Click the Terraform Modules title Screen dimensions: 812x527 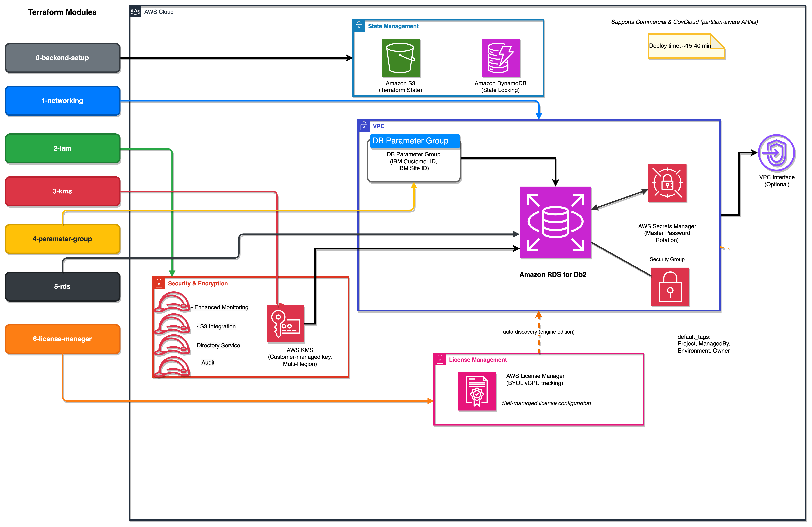62,12
